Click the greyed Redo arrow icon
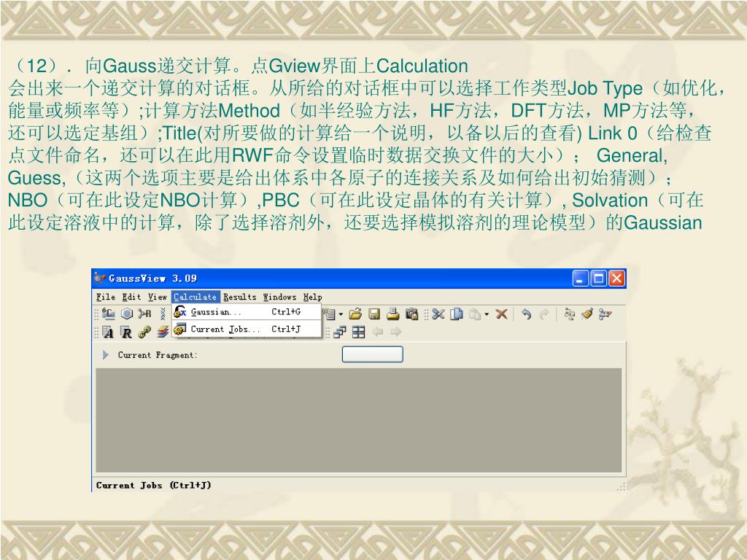This screenshot has height=560, width=747. tap(544, 314)
